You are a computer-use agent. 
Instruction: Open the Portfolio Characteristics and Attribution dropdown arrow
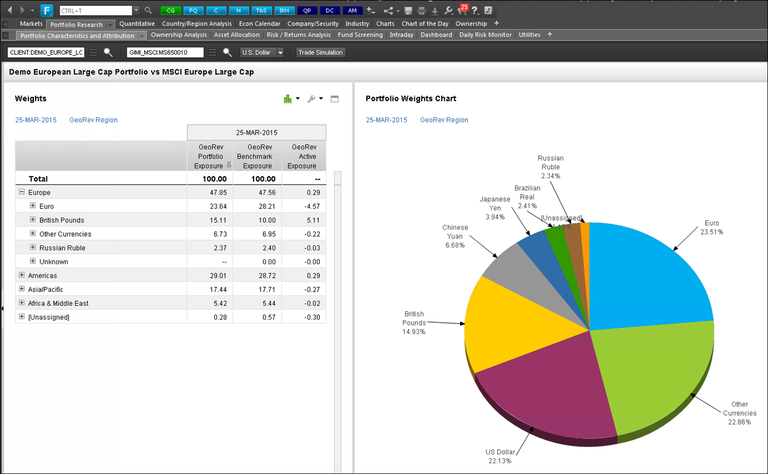pyautogui.click(x=142, y=36)
